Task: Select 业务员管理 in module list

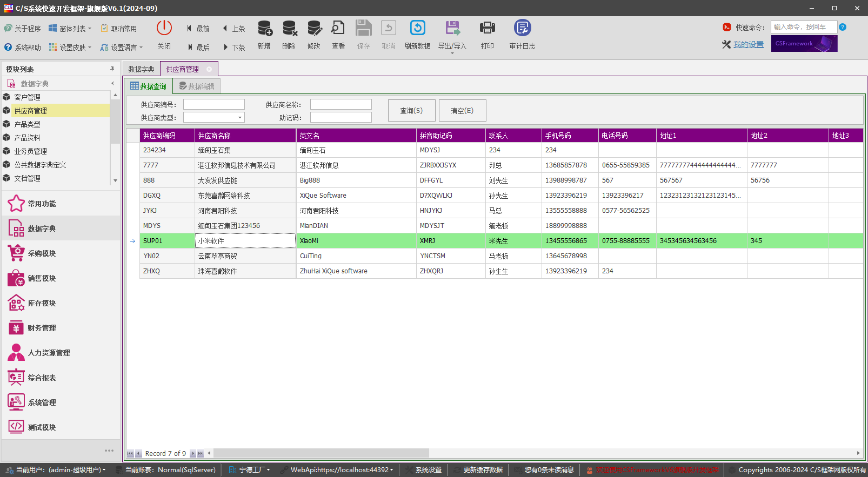Action: pyautogui.click(x=56, y=151)
